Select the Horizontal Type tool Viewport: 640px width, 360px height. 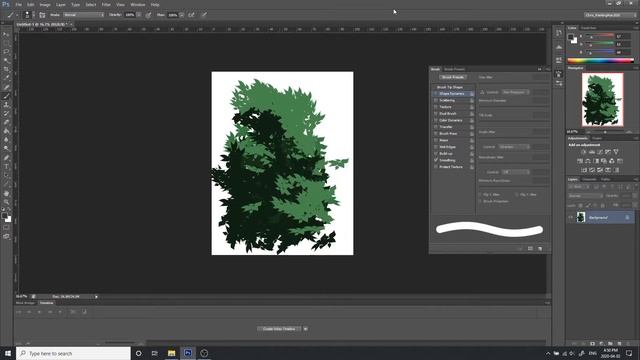(6, 167)
